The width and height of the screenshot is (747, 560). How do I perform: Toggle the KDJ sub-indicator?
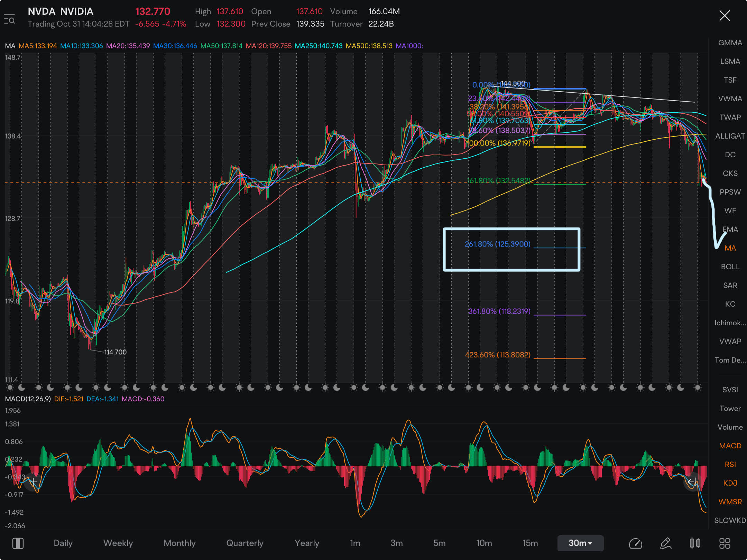coord(730,483)
